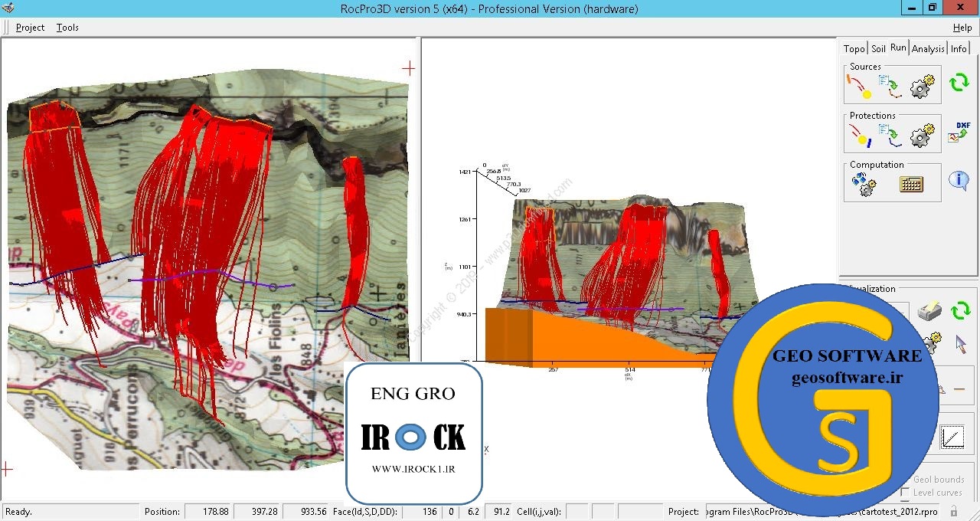Add a protection barrier using the Protections trajectory icon
The width and height of the screenshot is (980, 521).
click(x=860, y=136)
